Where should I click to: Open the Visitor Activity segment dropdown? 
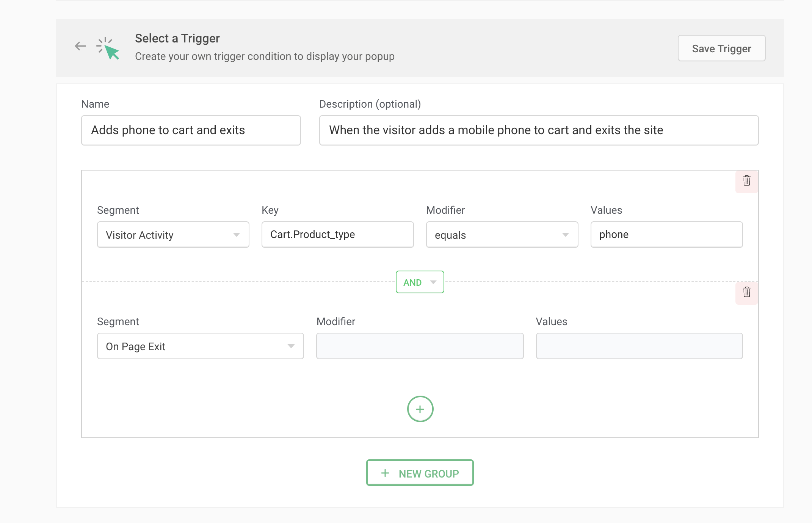pyautogui.click(x=173, y=235)
